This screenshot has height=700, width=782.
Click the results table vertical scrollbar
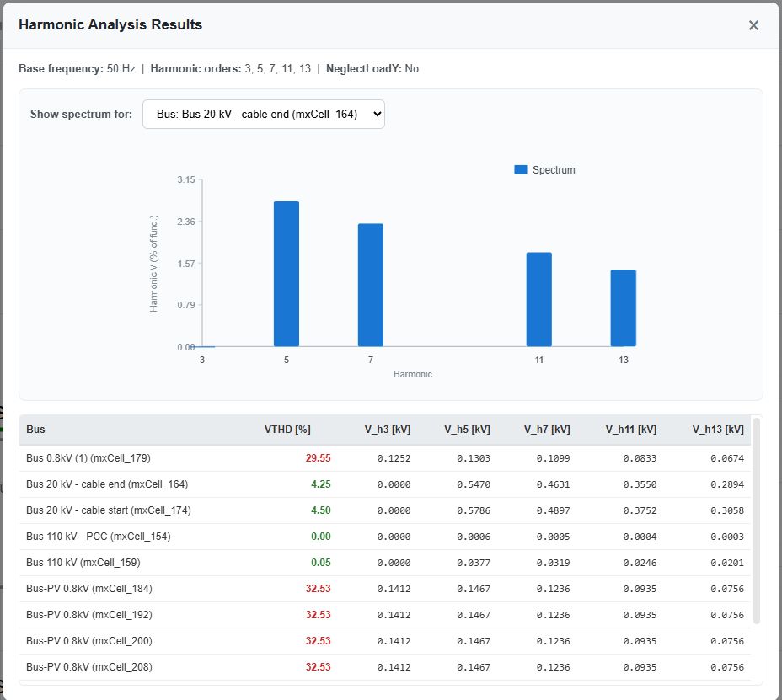tap(756, 522)
